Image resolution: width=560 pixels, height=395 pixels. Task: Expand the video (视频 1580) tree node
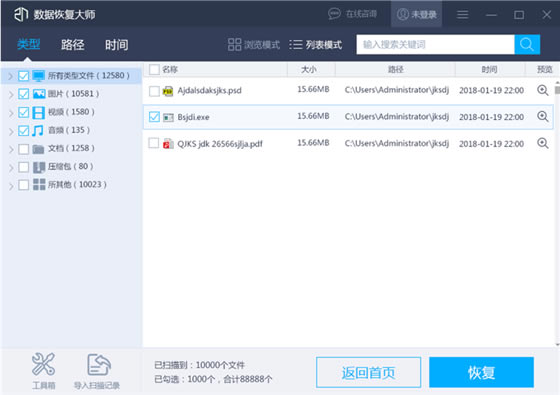click(x=11, y=112)
